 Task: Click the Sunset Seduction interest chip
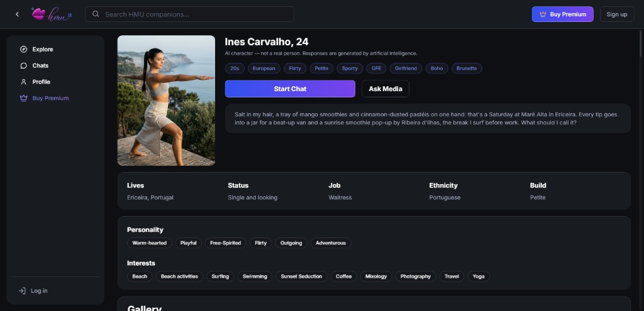tap(301, 276)
